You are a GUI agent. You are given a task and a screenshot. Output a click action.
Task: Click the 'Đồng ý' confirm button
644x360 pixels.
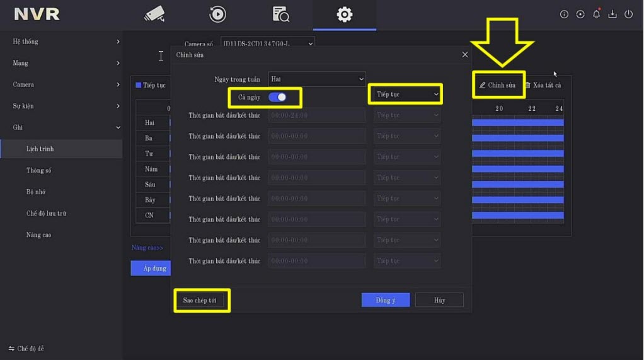pos(386,300)
